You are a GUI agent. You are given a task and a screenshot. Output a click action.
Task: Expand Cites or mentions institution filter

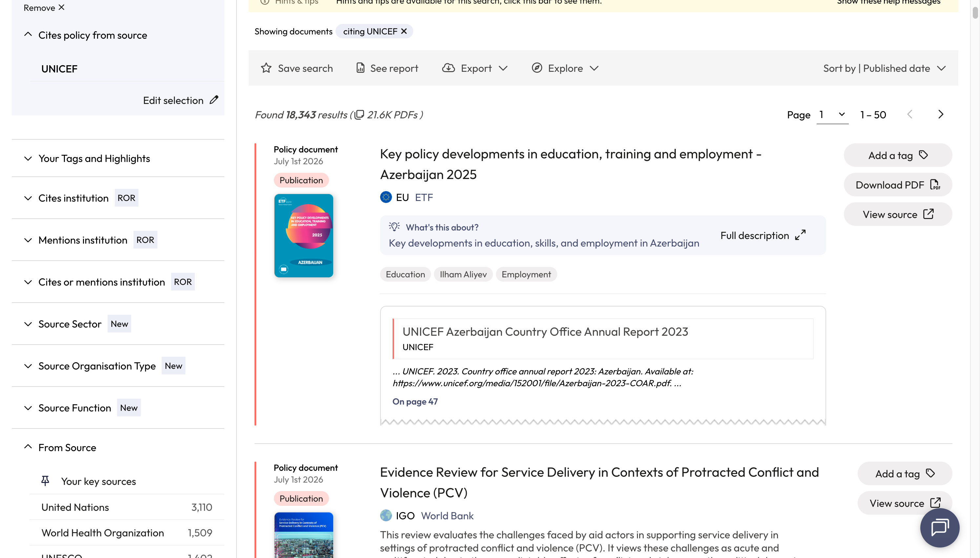[x=28, y=282]
